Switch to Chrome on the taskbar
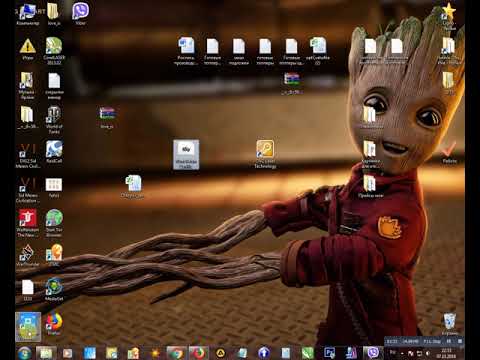The width and height of the screenshot is (480, 360). 177,353
